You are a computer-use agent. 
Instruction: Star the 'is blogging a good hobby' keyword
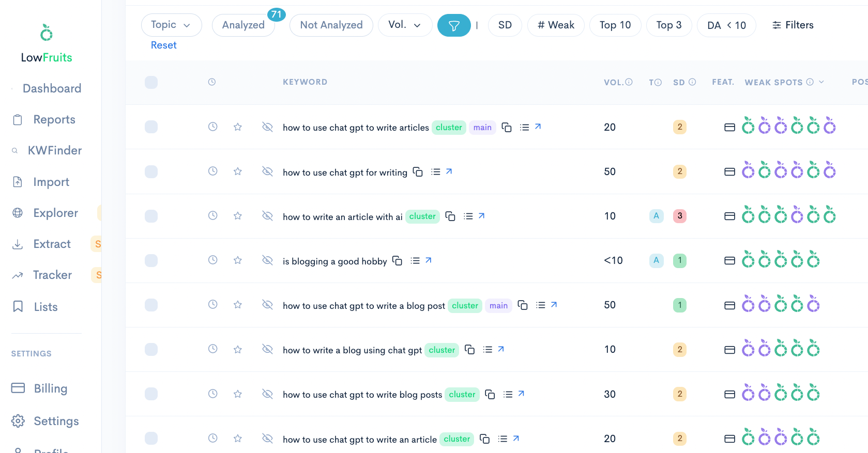click(x=237, y=260)
